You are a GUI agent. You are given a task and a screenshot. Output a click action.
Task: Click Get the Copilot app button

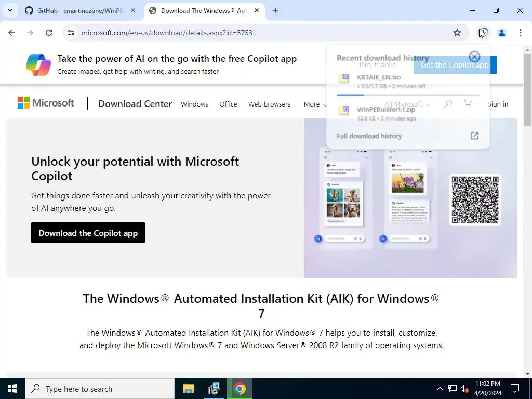(455, 65)
